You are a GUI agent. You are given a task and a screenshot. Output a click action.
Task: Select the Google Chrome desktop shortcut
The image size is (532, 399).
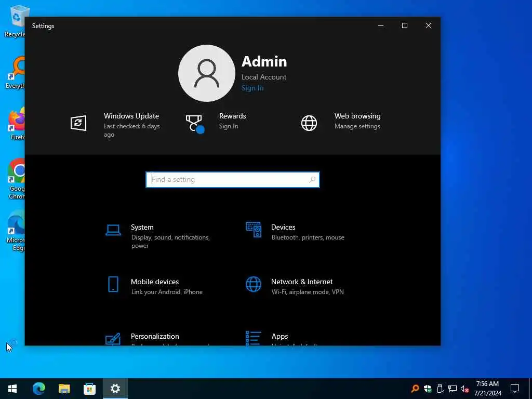[x=16, y=179]
